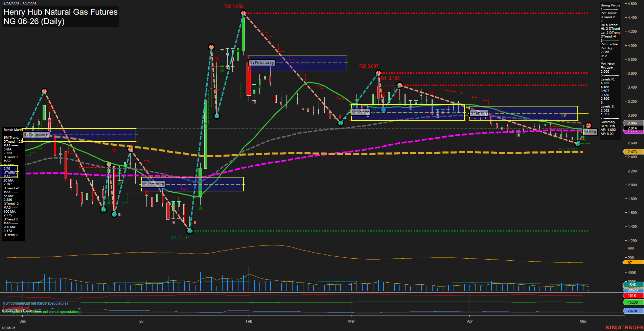Click the 4.600 price axis label

pos(632,4)
